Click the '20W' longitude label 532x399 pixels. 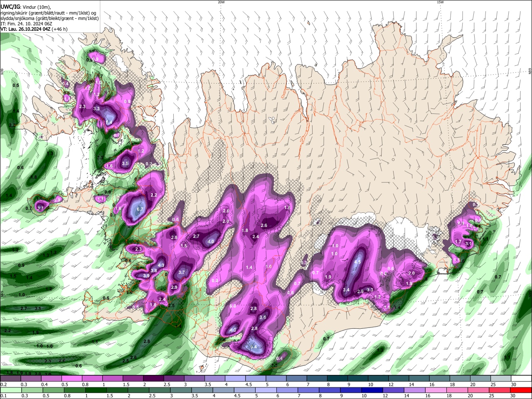coord(221,2)
